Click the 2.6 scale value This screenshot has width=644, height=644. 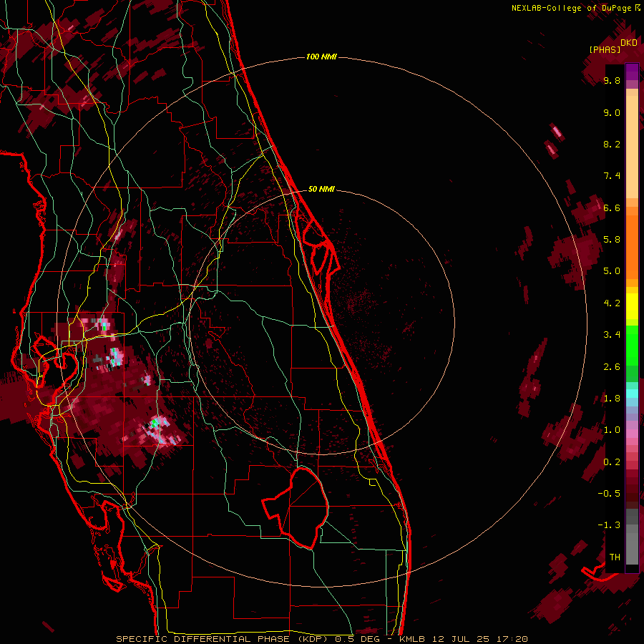(612, 366)
